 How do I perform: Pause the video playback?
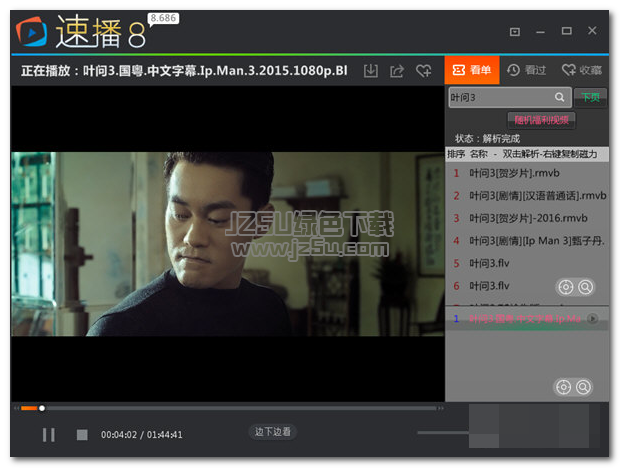click(x=49, y=435)
